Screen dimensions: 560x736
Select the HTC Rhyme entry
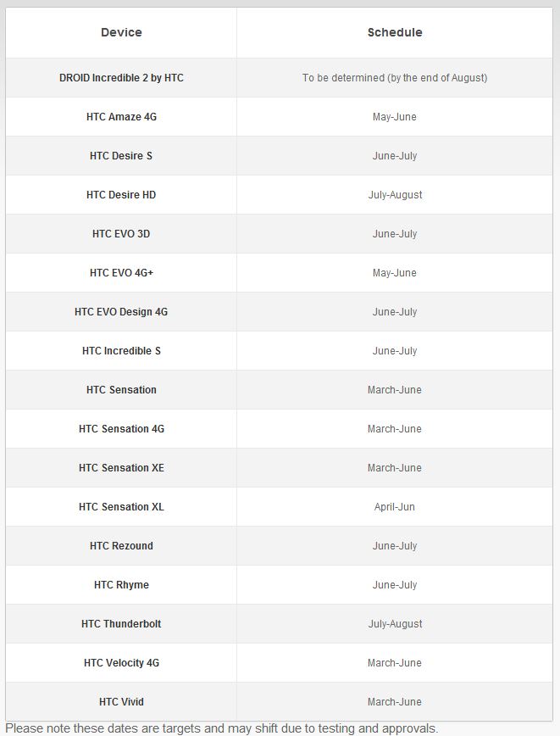pos(121,584)
